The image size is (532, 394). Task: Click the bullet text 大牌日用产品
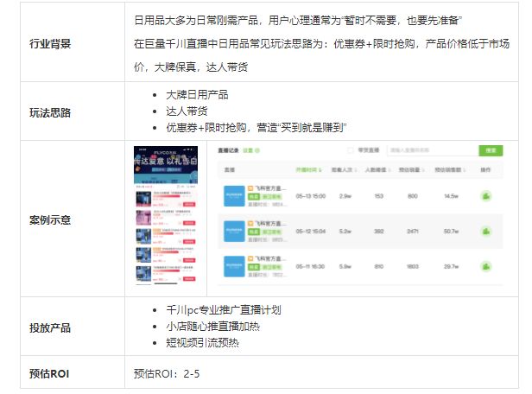[197, 95]
